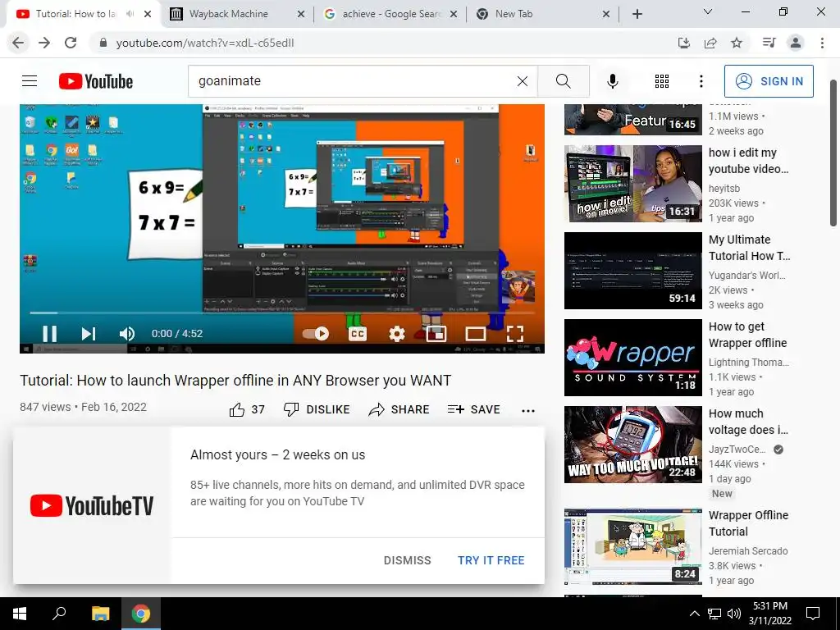View site info padlock icon
840x630 pixels.
(103, 43)
